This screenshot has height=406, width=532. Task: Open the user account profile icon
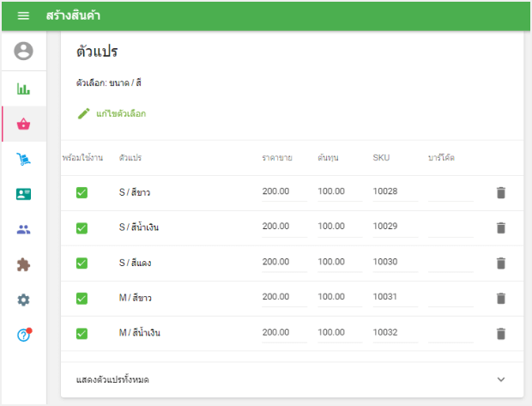pos(23,52)
